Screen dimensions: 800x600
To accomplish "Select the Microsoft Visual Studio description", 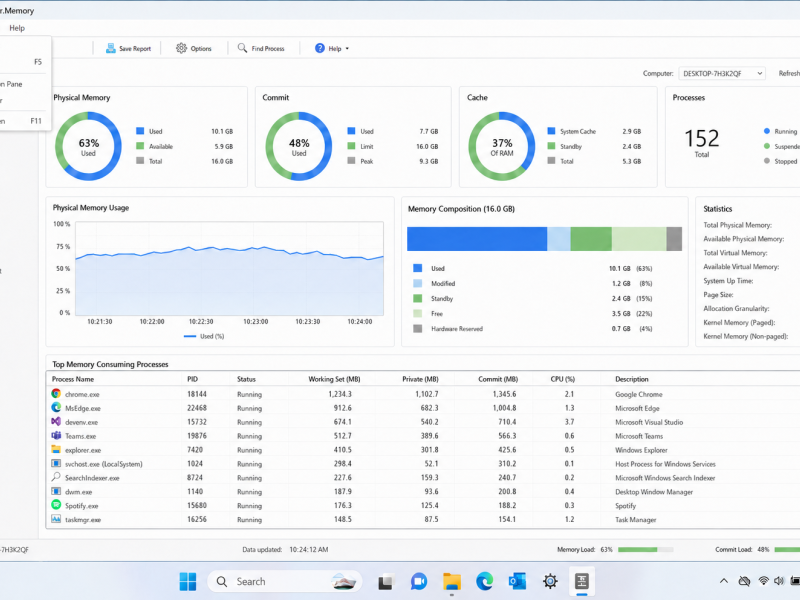I will pyautogui.click(x=648, y=422).
